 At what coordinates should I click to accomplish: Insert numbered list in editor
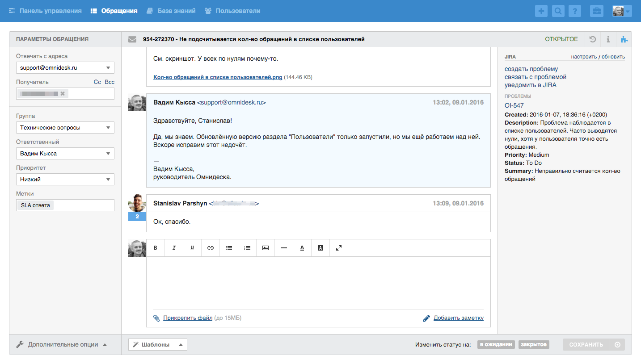click(x=247, y=248)
